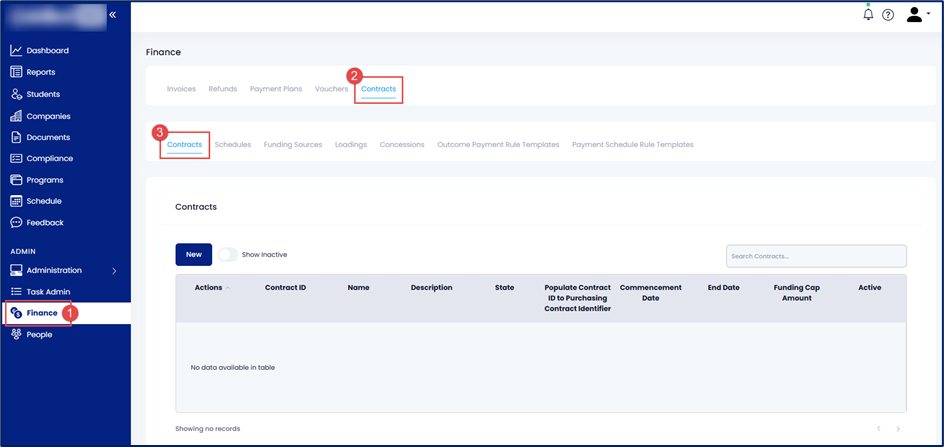Collapse the sidebar with double chevron

coord(113,15)
